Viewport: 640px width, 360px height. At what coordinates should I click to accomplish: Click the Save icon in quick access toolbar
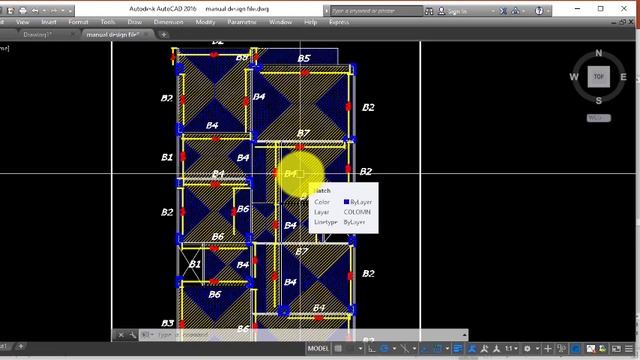(x=11, y=11)
